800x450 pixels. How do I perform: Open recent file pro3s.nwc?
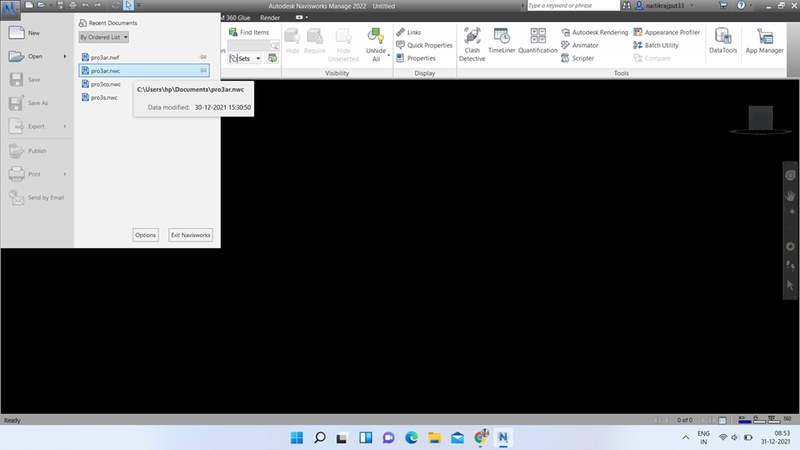(x=104, y=97)
